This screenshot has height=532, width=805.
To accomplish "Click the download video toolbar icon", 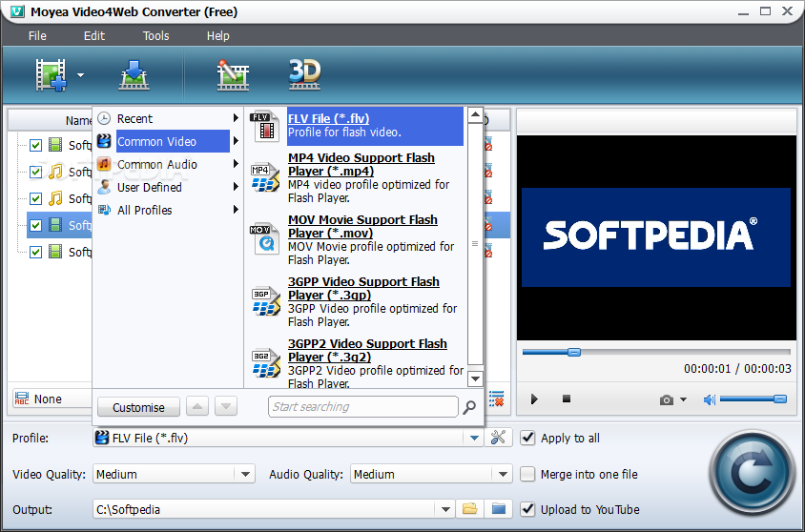I will [134, 75].
